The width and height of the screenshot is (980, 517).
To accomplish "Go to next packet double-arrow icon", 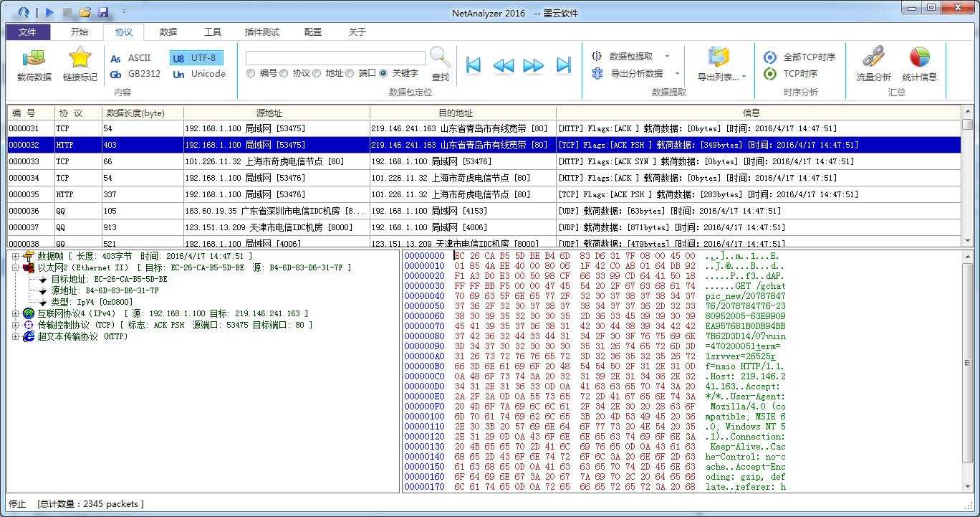I will click(534, 65).
